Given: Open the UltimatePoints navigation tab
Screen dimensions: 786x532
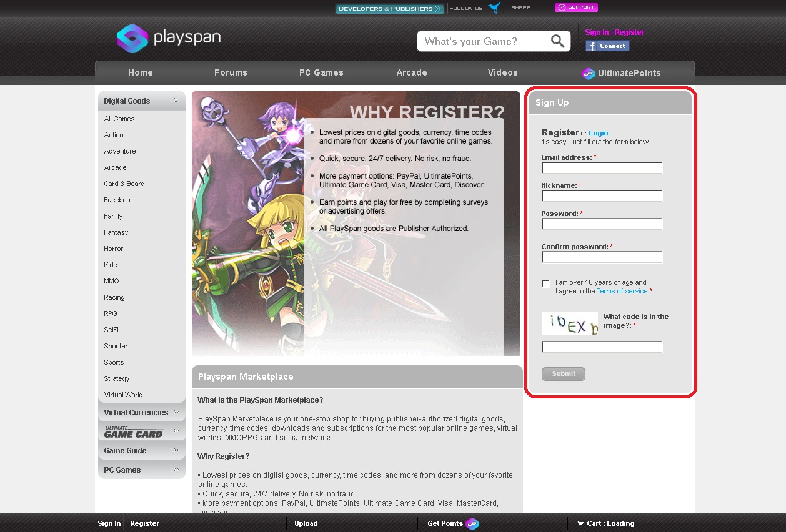Looking at the screenshot, I should pos(621,73).
